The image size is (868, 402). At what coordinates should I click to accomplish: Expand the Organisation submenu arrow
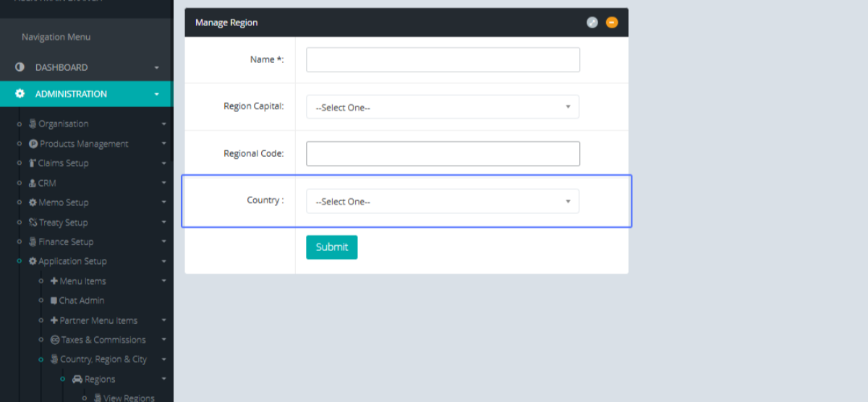click(163, 124)
